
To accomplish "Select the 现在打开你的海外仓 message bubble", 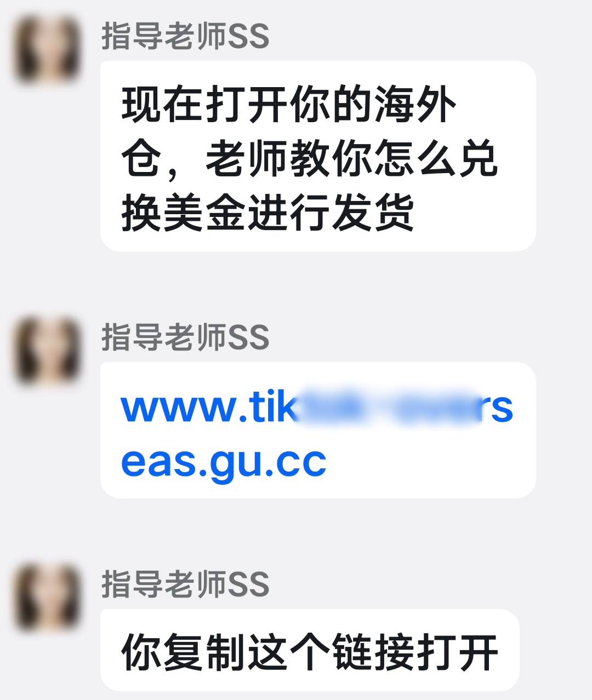I will click(318, 156).
